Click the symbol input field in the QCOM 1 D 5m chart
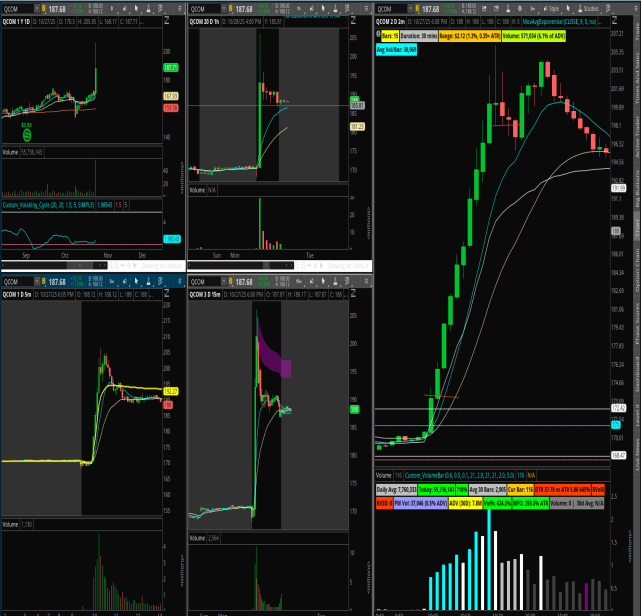 (x=18, y=282)
